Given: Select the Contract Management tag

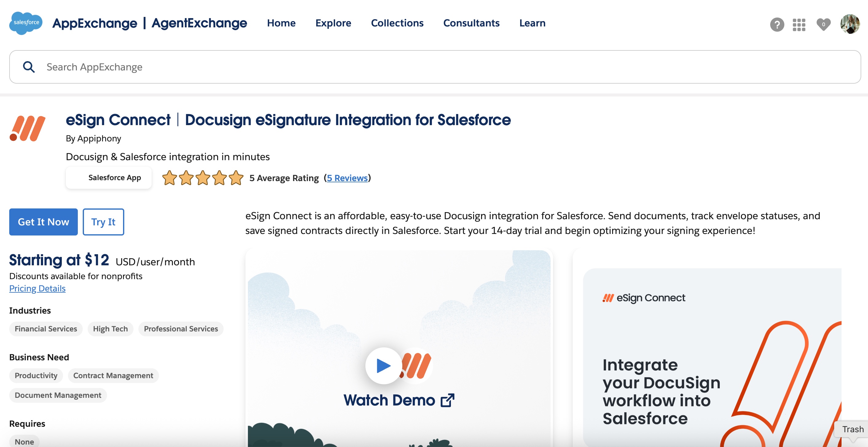Looking at the screenshot, I should pos(113,376).
